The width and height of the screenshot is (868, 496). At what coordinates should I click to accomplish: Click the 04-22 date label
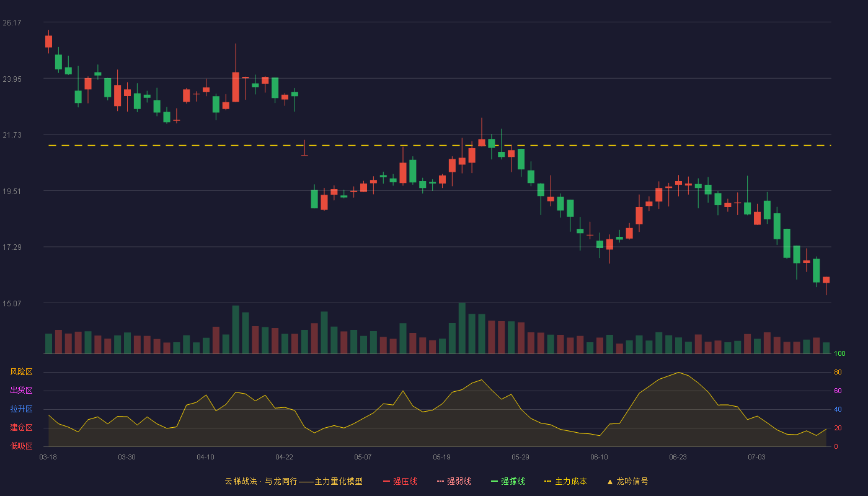pos(284,457)
